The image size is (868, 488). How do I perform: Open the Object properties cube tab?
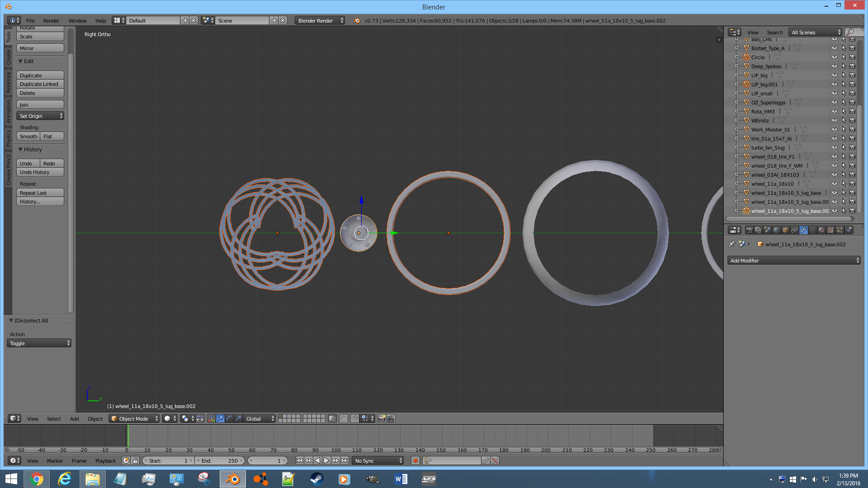[x=786, y=230]
